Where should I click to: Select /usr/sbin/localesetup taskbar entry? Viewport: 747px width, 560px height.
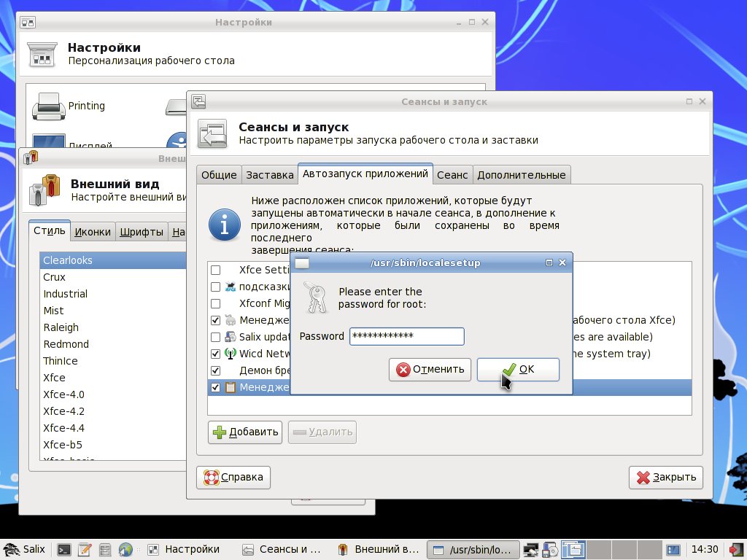473,550
